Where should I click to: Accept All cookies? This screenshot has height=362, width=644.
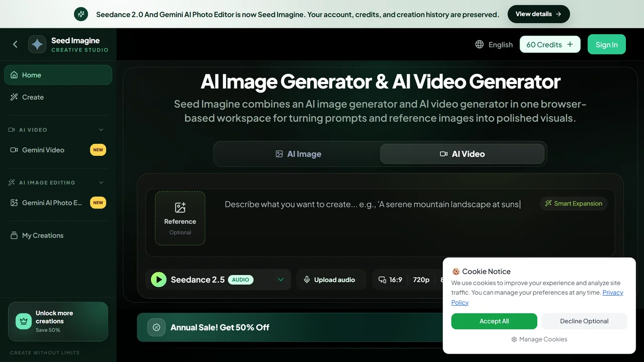[494, 321]
